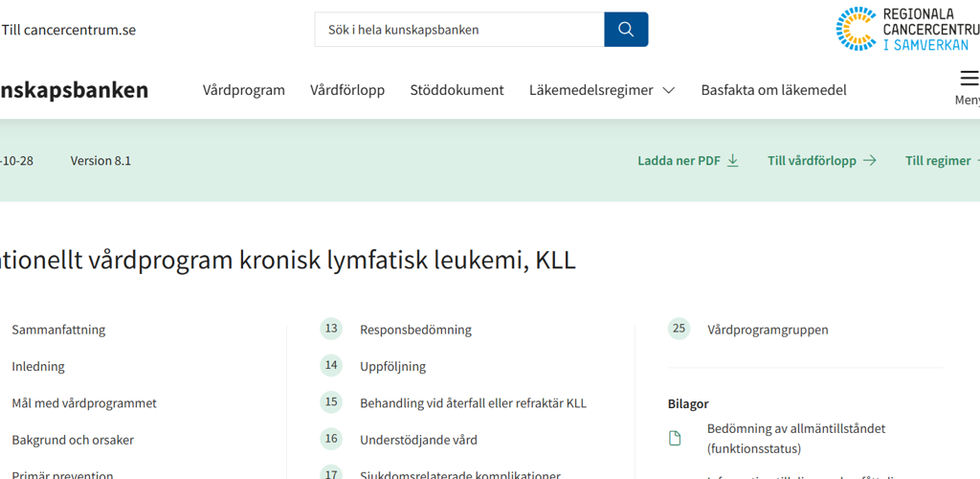The width and height of the screenshot is (980, 479).
Task: Click the arrow icon beside Till vårdförlopp
Action: point(869,161)
